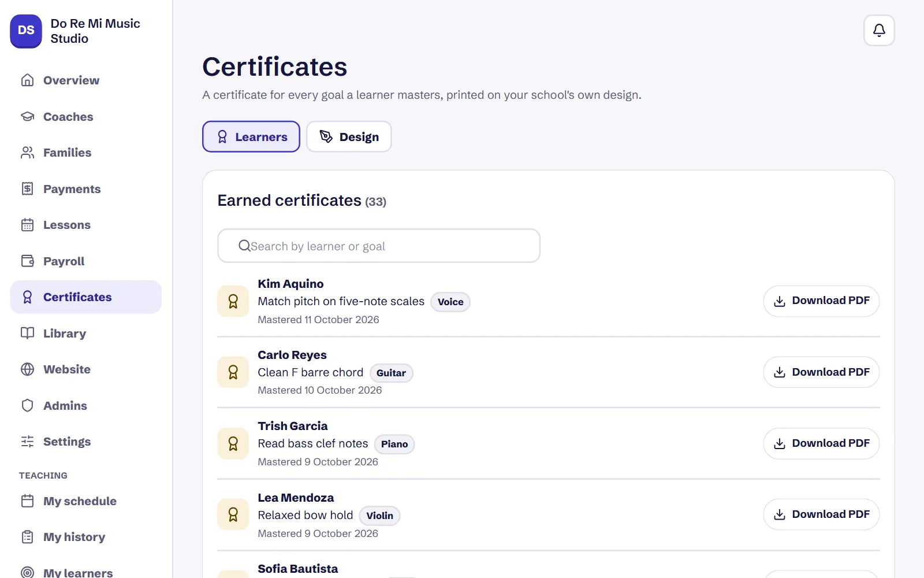
Task: Click the Website globe icon
Action: (27, 369)
